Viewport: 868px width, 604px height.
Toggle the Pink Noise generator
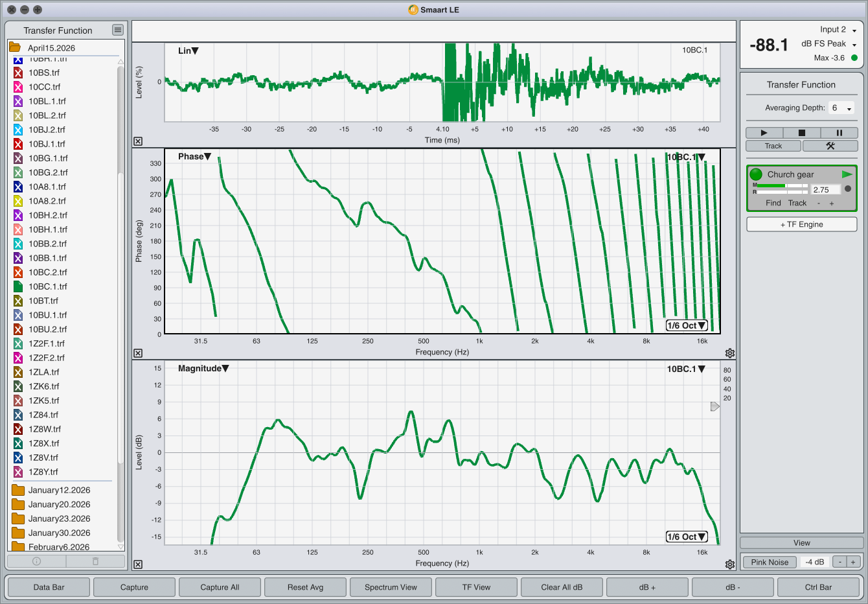point(770,562)
